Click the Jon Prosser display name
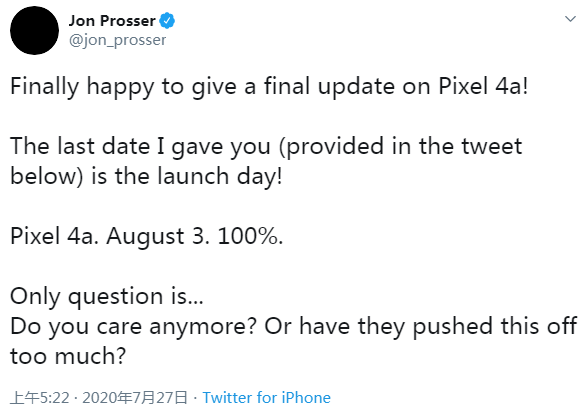588x415 pixels. tap(112, 21)
